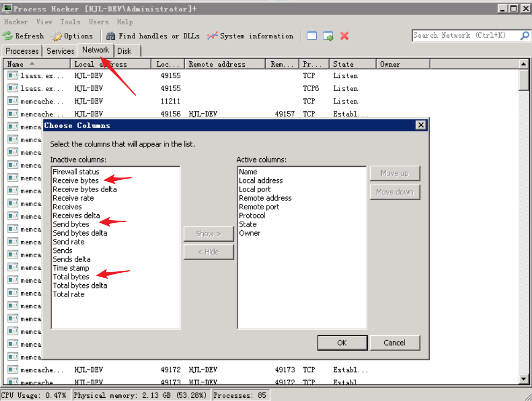Click the Find window toolbar icon

pyautogui.click(x=311, y=36)
